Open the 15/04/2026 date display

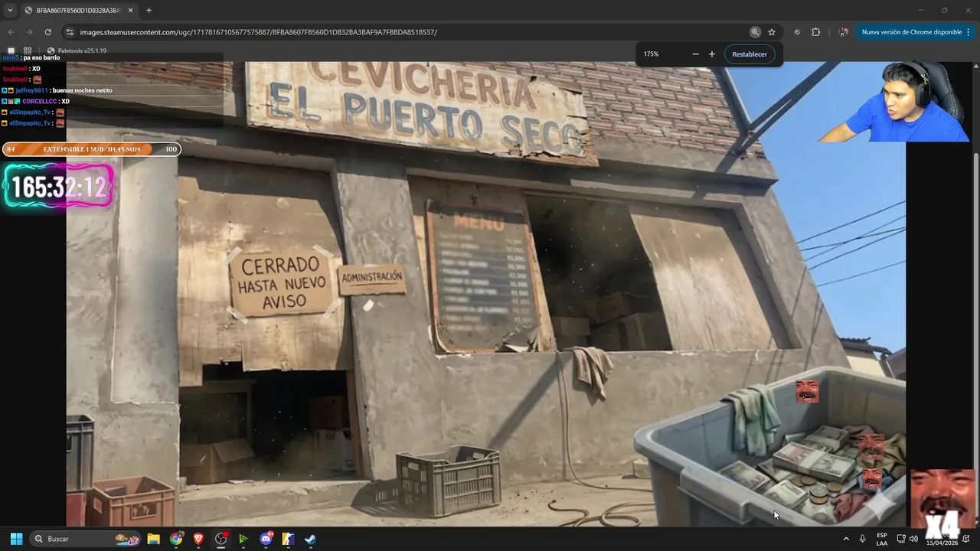[942, 543]
